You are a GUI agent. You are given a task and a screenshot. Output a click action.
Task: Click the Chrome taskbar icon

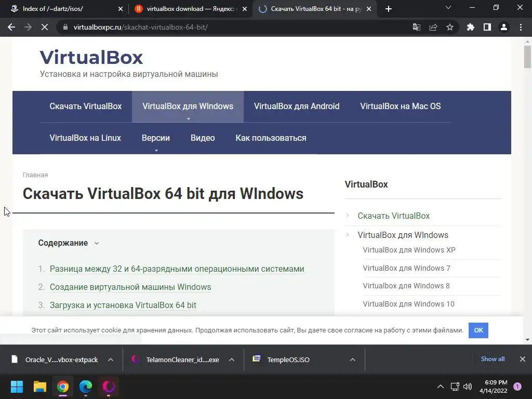tap(63, 387)
